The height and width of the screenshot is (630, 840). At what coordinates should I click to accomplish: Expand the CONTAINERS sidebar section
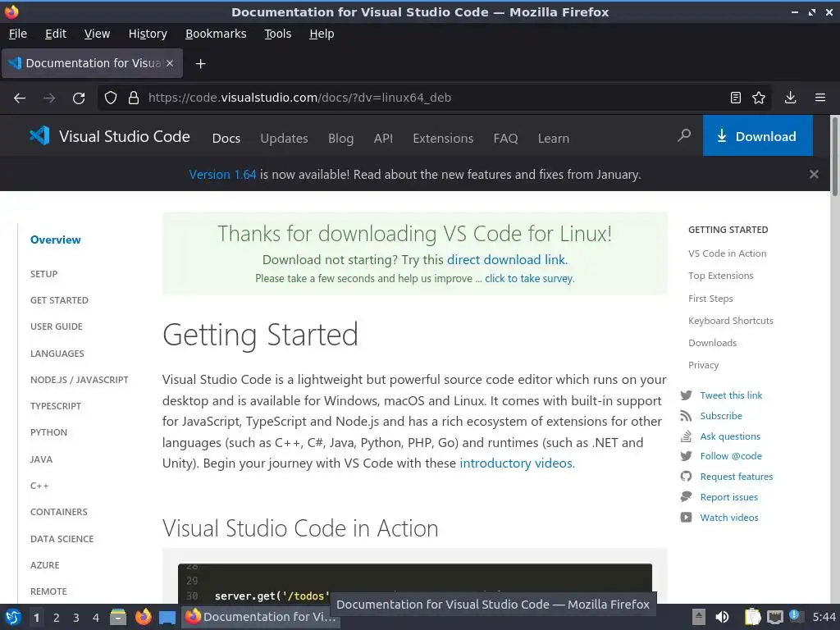click(x=59, y=512)
